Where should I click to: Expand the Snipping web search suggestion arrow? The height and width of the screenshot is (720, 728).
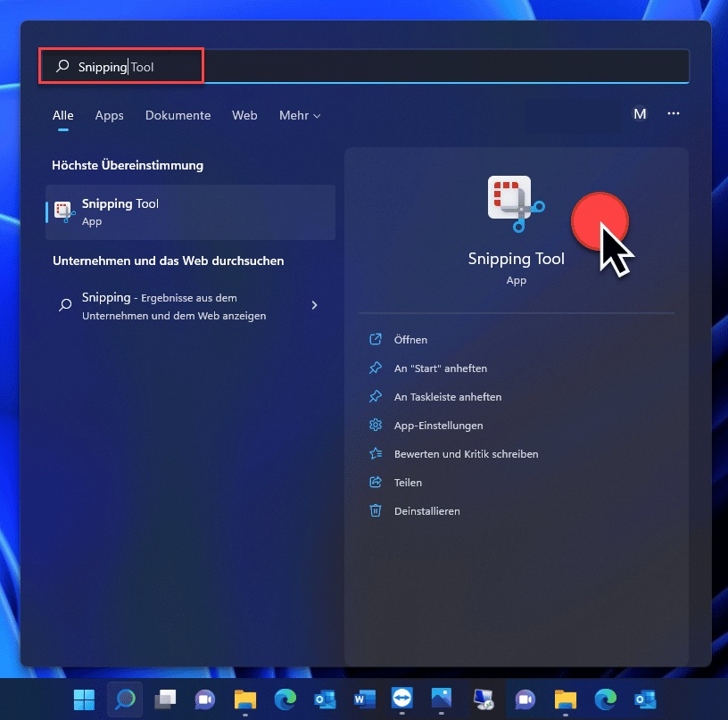[x=314, y=304]
